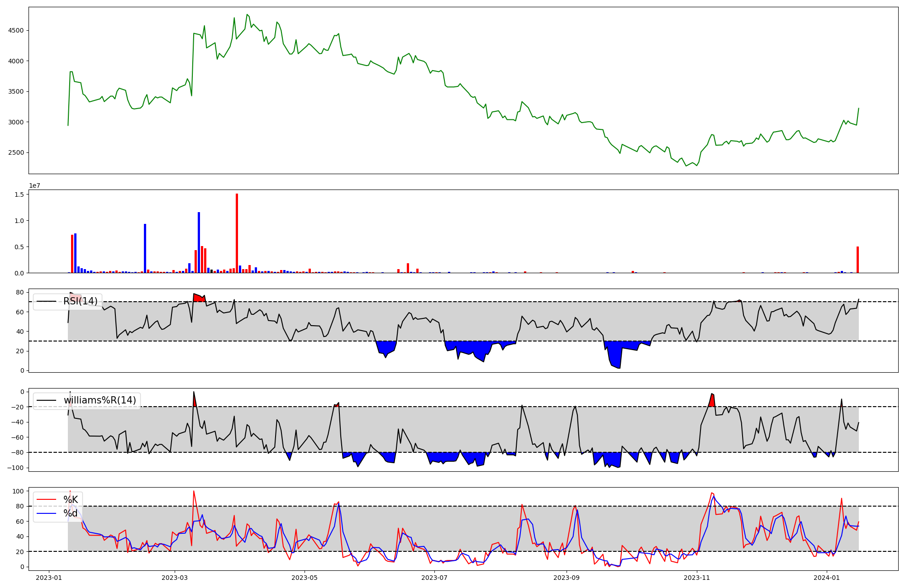Viewport: 905px width, 588px height.
Task: Click the 2023-03 x-axis tick label
Action: (x=175, y=578)
